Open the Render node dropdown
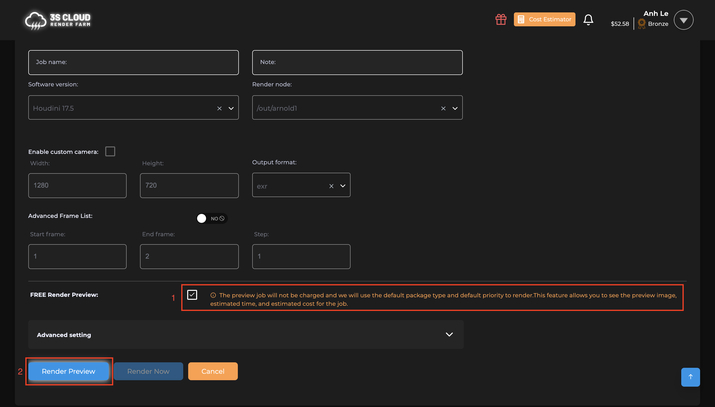The image size is (715, 407). pos(455,108)
